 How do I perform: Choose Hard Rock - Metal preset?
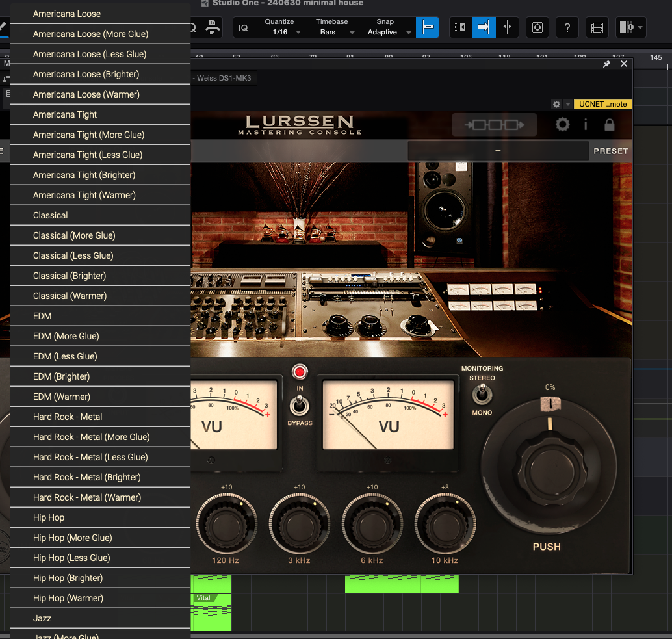100,417
